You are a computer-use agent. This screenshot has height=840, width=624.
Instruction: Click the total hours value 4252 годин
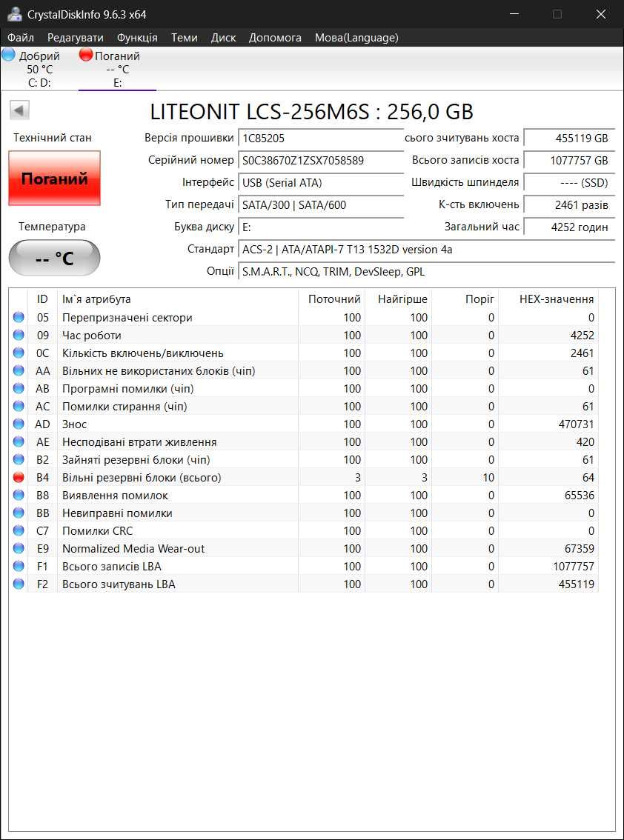(x=568, y=227)
